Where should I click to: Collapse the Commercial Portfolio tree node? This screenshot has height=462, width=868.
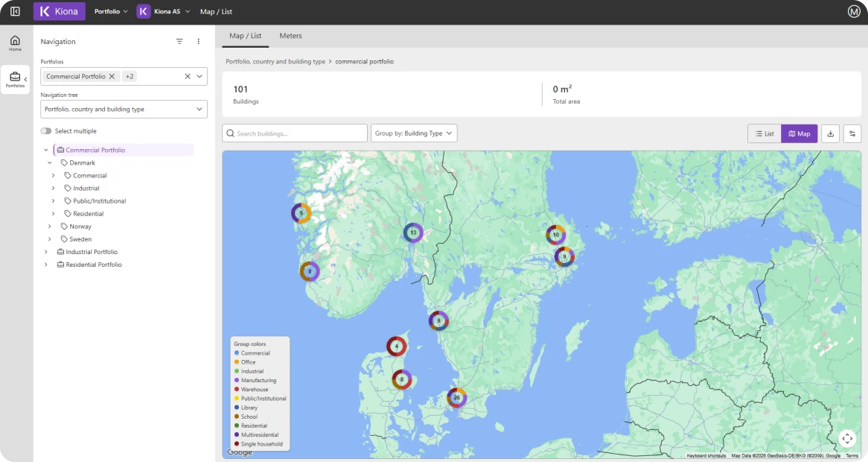point(46,150)
